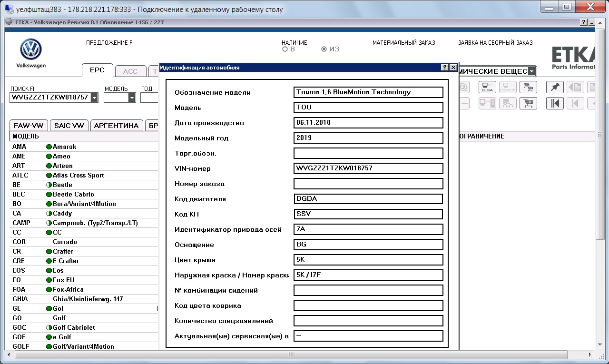Click the Код КП field SSV
609x364 pixels.
click(x=368, y=214)
